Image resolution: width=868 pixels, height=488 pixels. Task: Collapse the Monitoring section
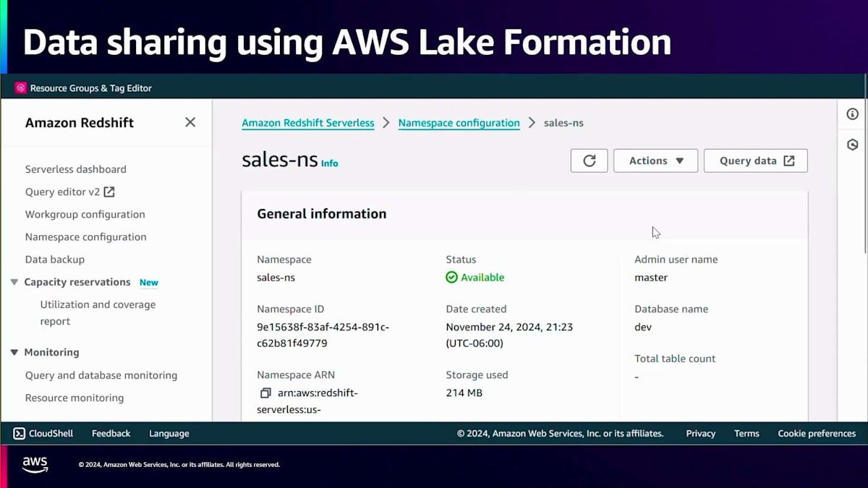pyautogui.click(x=14, y=352)
